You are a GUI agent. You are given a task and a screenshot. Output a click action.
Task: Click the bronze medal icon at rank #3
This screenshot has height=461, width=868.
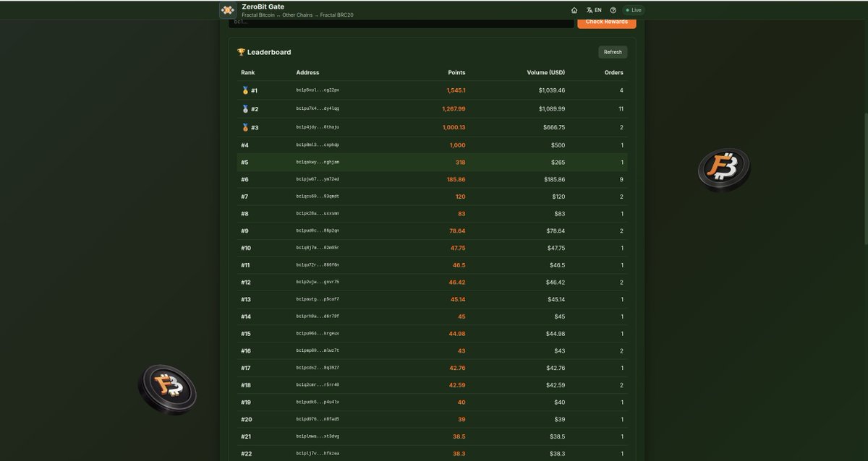click(x=245, y=128)
